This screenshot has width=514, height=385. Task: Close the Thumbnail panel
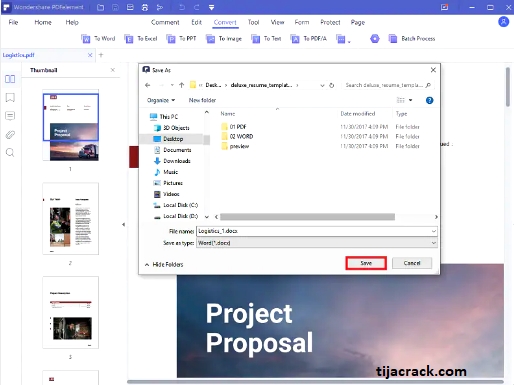click(113, 70)
